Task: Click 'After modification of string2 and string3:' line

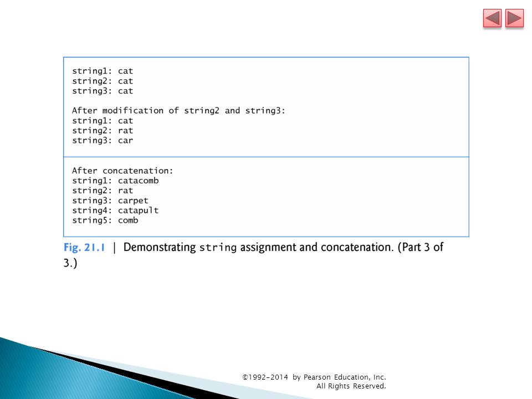Action: [178, 111]
